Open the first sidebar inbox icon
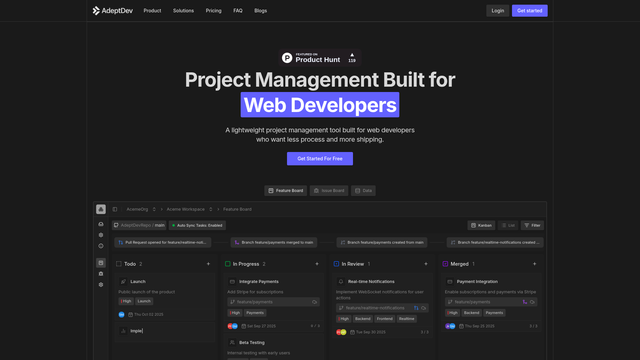 101,224
